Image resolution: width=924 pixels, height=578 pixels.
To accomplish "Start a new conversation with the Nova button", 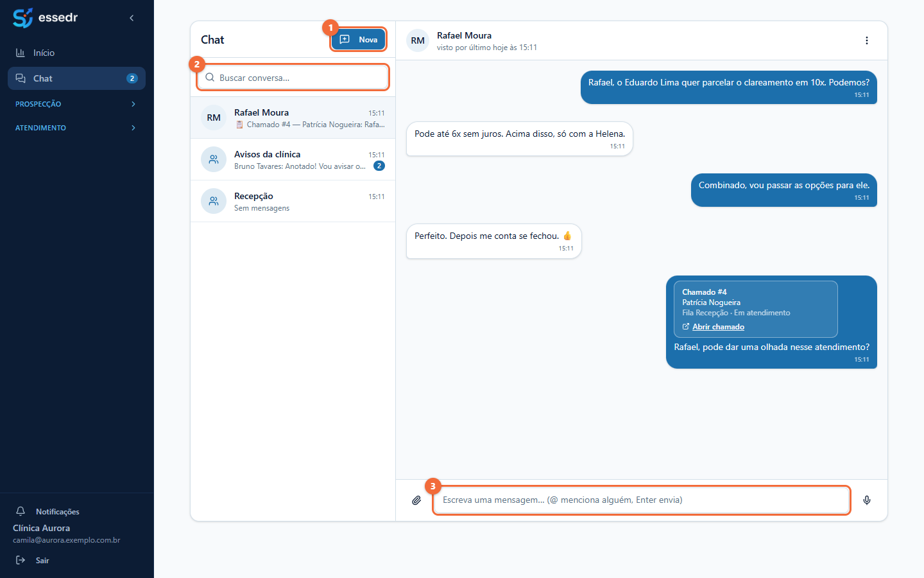I will (x=359, y=39).
